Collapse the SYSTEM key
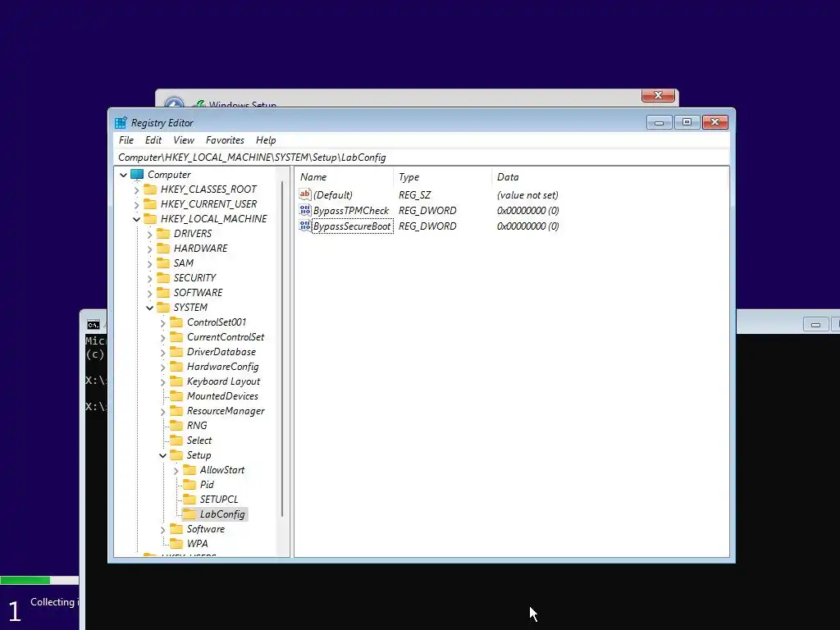Viewport: 840px width, 630px height. [x=150, y=308]
